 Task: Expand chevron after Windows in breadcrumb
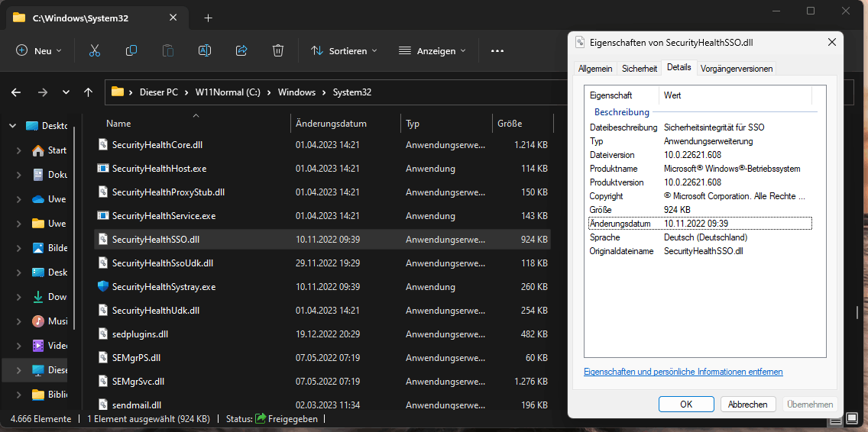click(x=324, y=92)
